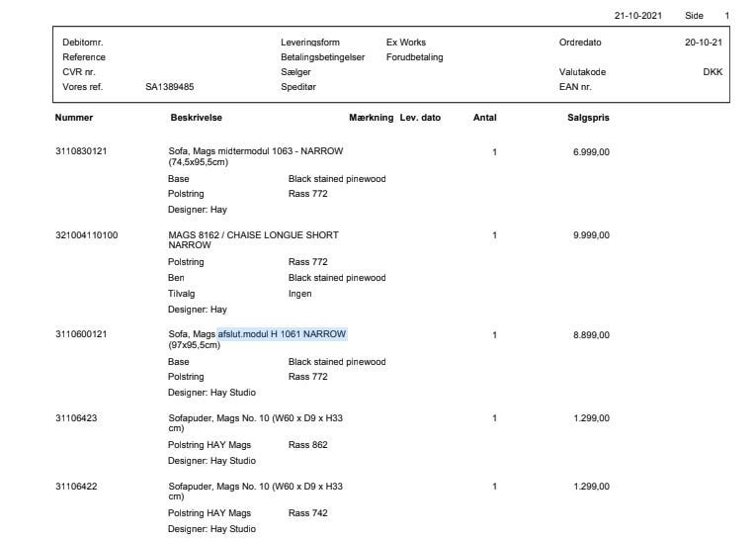Click the "Ex Works" delivery term
The width and height of the screenshot is (756, 539).
[406, 42]
